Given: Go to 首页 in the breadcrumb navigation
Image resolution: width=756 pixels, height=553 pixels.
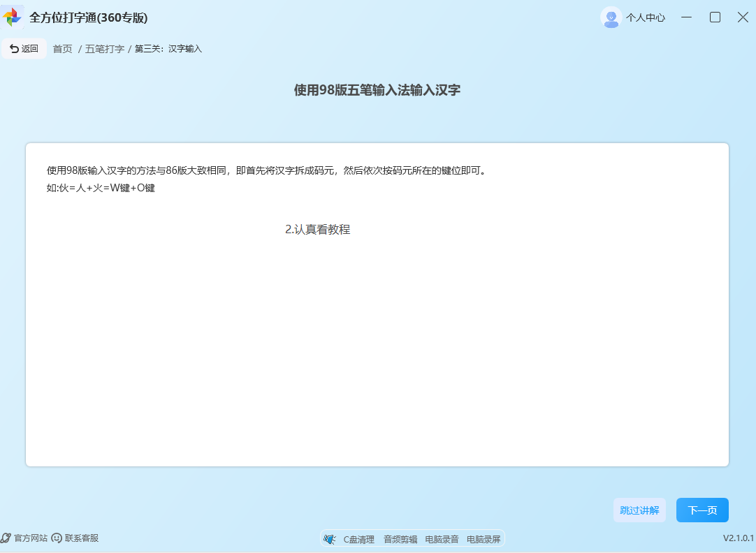Looking at the screenshot, I should coord(61,49).
